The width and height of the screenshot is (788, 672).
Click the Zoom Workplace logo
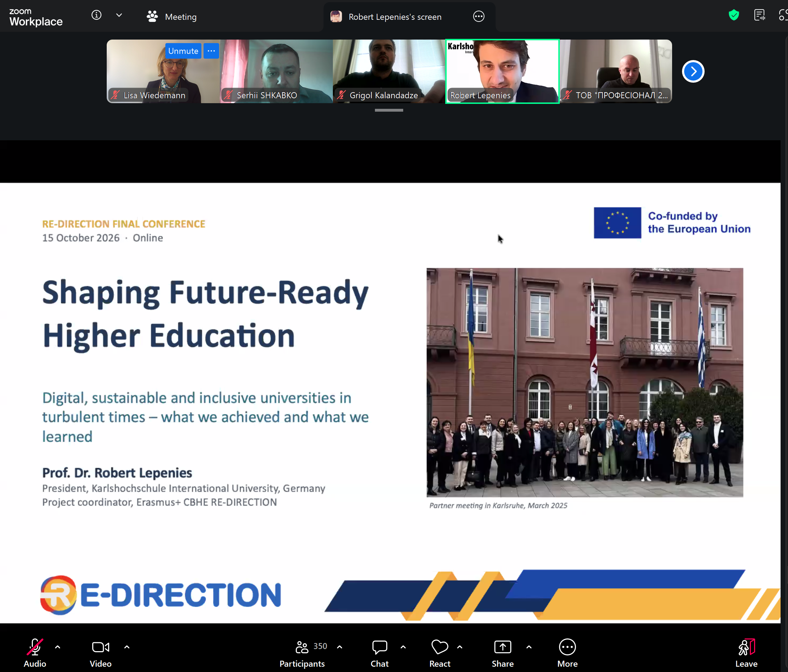pos(36,18)
